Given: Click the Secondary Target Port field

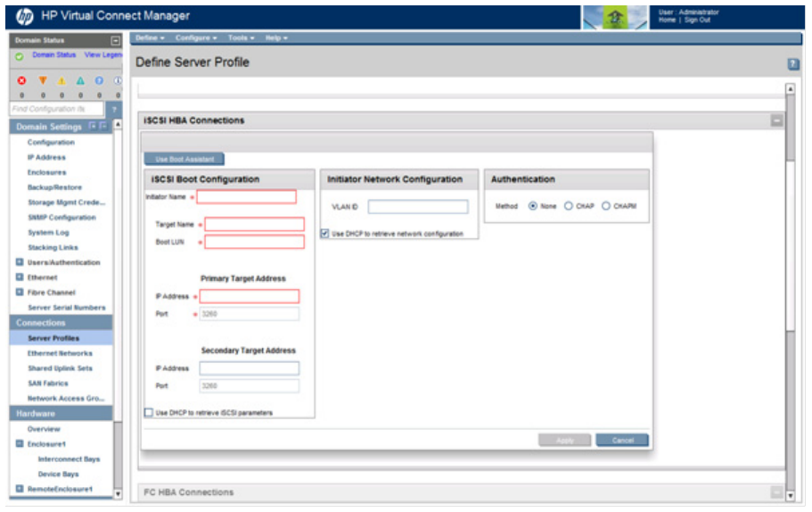Looking at the screenshot, I should 249,386.
